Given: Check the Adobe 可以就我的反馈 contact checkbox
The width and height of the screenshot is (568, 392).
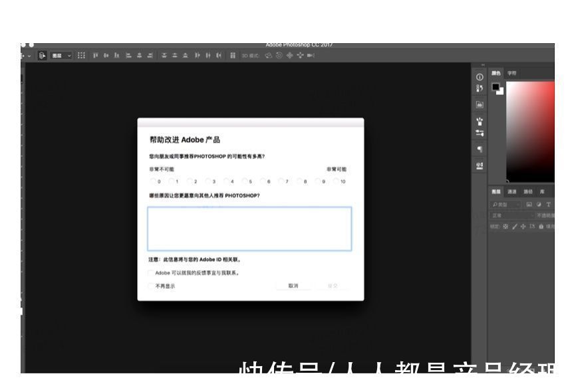Looking at the screenshot, I should (x=151, y=273).
